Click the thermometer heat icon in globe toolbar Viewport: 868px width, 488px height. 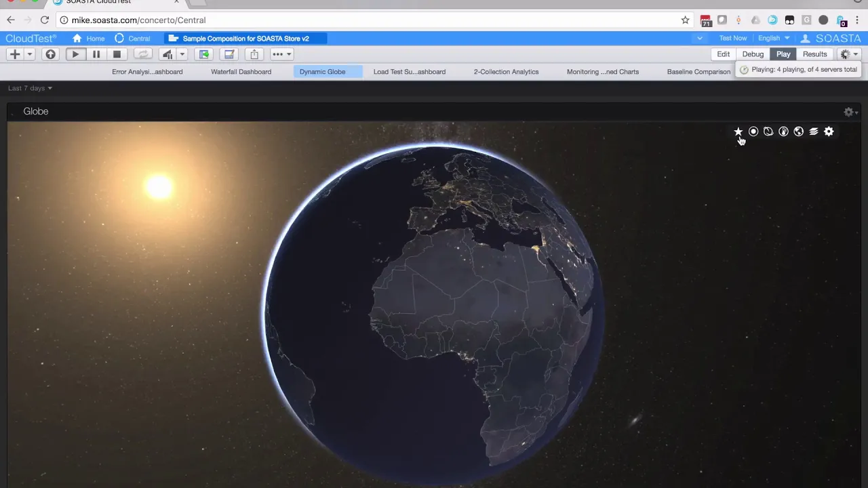point(783,131)
